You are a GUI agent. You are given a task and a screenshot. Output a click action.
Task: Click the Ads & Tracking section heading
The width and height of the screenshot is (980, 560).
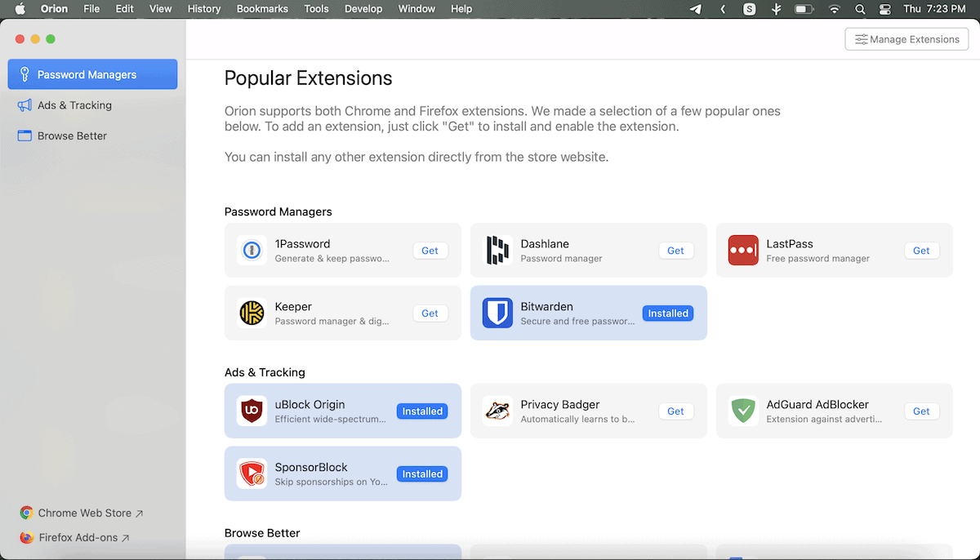(265, 372)
